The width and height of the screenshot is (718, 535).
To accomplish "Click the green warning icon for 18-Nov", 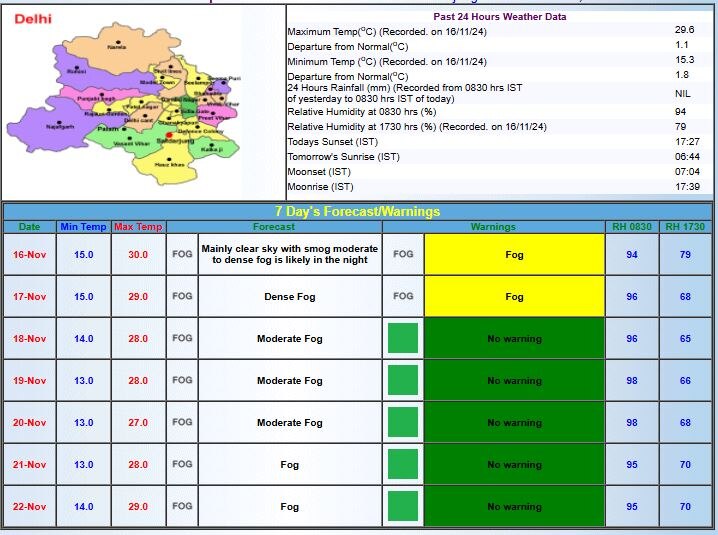I will pos(403,338).
